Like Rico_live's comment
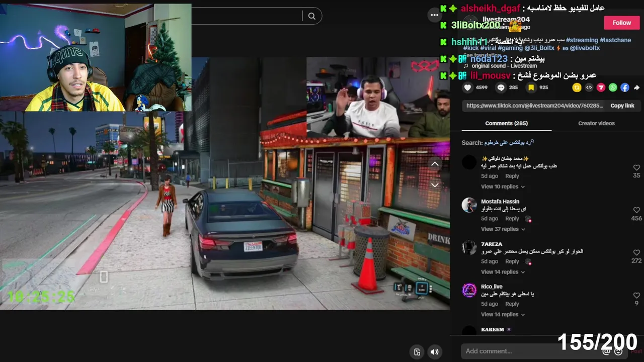This screenshot has width=644, height=362. coord(636,296)
